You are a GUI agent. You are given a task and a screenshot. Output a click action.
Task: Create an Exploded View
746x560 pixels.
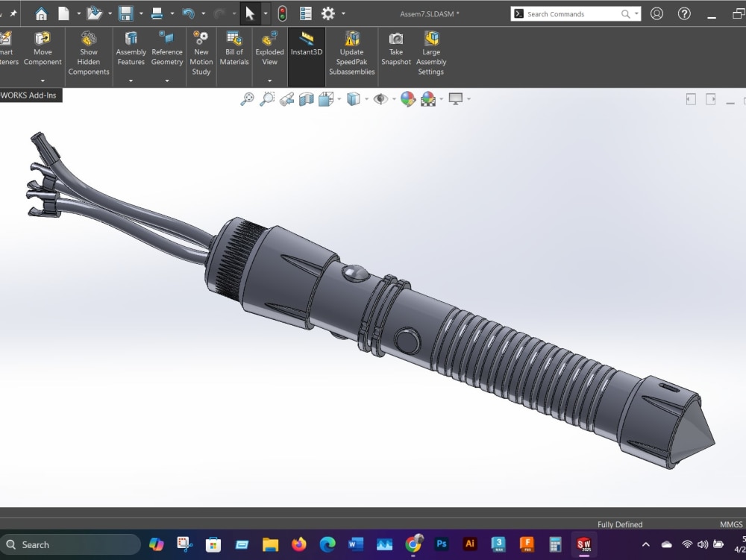(269, 48)
